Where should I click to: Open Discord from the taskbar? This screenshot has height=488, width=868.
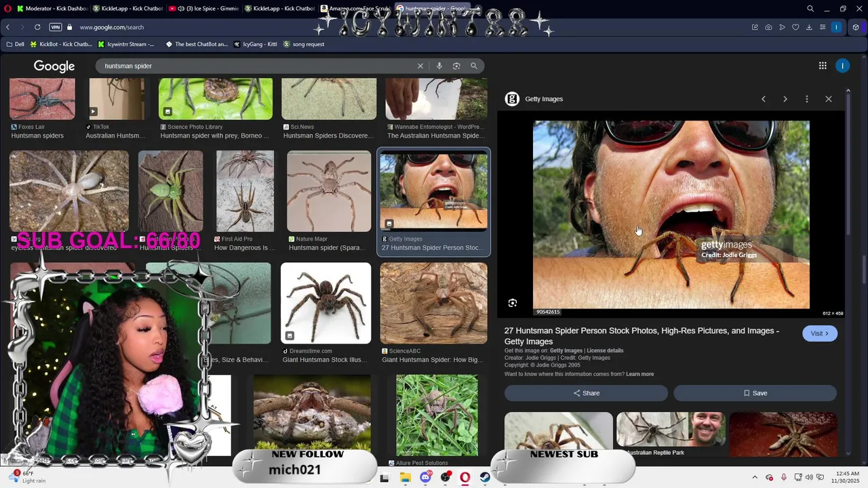(x=425, y=477)
